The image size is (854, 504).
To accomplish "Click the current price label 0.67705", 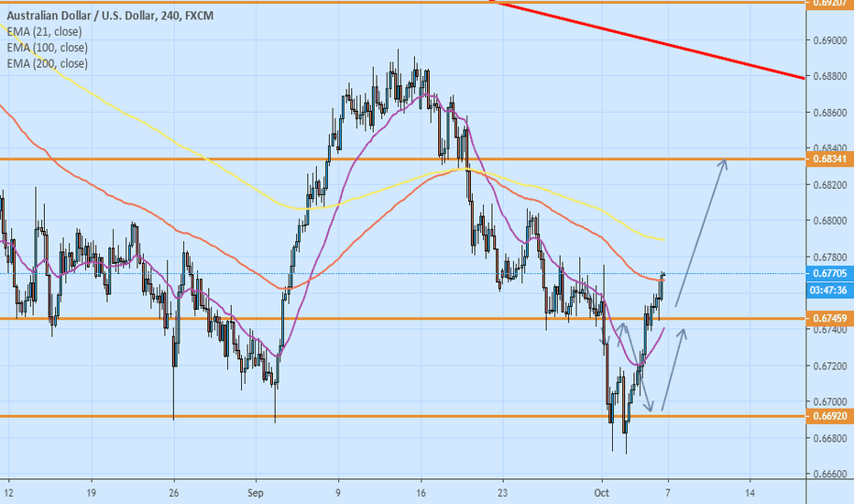I will [829, 273].
